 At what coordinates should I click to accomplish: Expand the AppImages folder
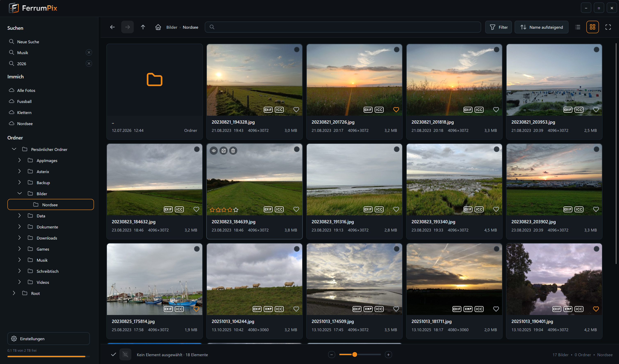click(x=19, y=160)
